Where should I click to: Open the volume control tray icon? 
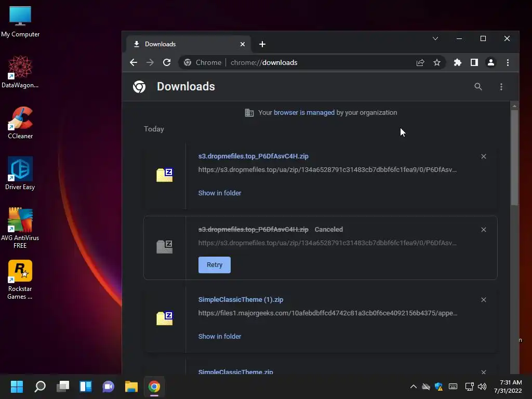(x=482, y=387)
